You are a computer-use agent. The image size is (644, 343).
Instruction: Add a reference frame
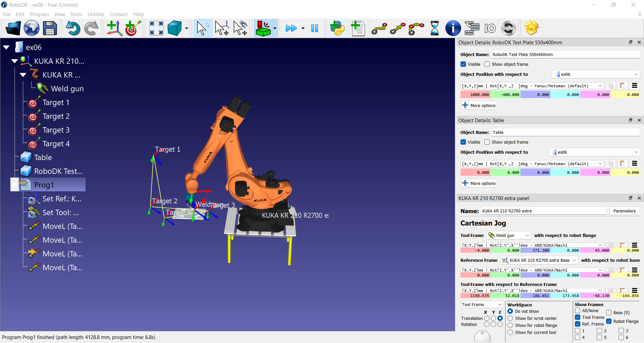(x=114, y=28)
